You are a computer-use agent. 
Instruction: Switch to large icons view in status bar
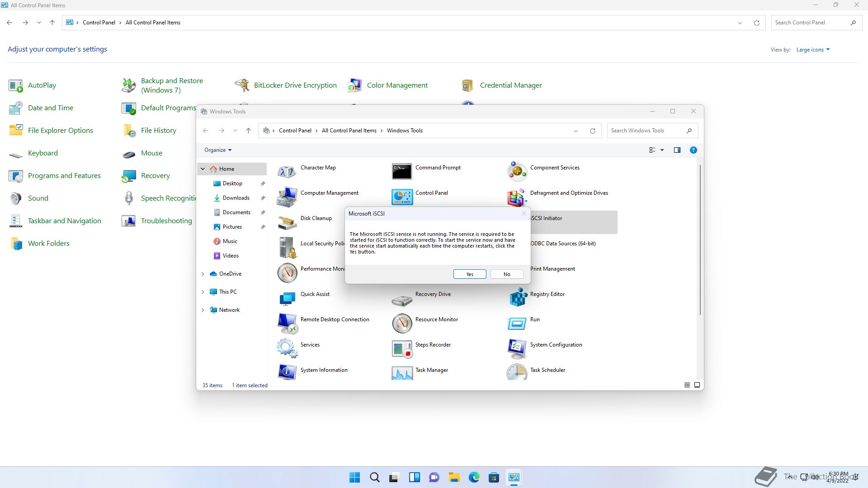tap(697, 385)
